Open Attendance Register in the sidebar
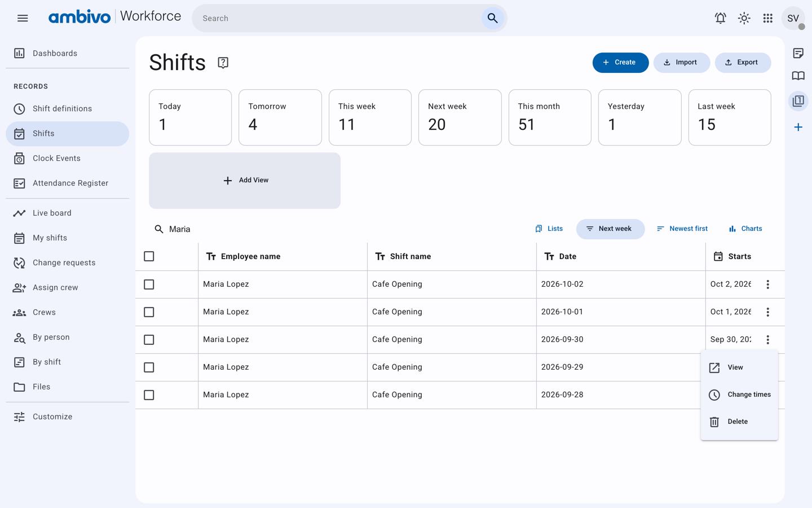 coord(68,183)
